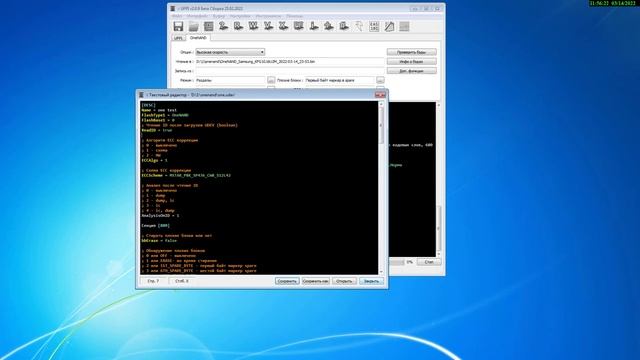Click the chip down-arrow toolbar icon

(x=314, y=27)
